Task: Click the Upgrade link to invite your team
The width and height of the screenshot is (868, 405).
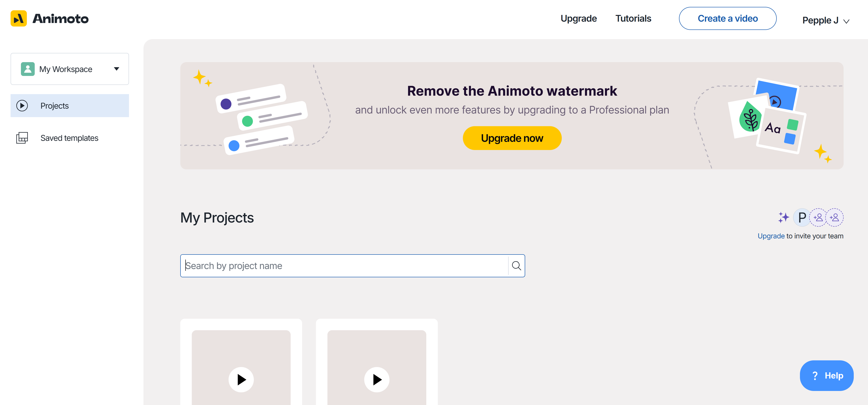Action: coord(771,236)
